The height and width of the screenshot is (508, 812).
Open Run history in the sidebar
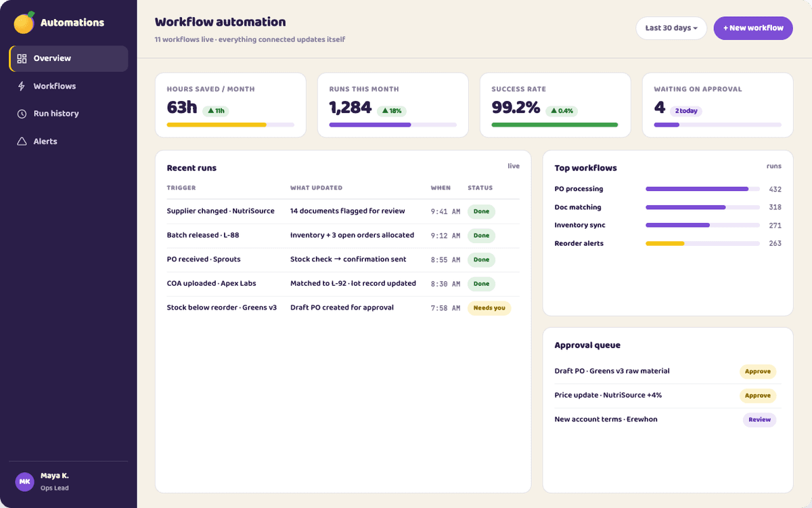point(68,114)
